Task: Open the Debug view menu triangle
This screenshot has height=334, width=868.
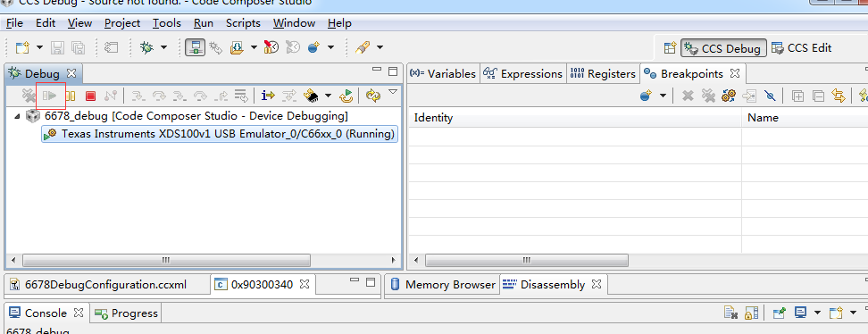Action: pyautogui.click(x=393, y=91)
